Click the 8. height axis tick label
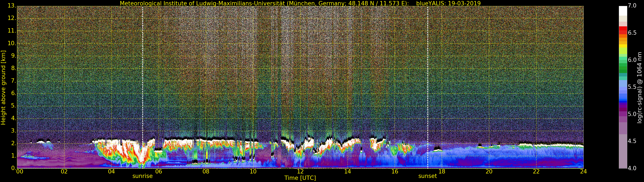Viewport: 644px width, 182px height. [13, 68]
